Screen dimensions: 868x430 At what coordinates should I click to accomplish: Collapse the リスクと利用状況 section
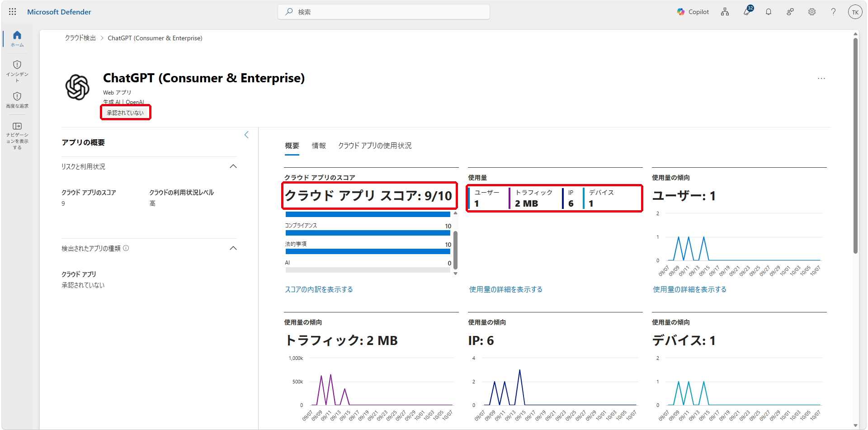233,166
